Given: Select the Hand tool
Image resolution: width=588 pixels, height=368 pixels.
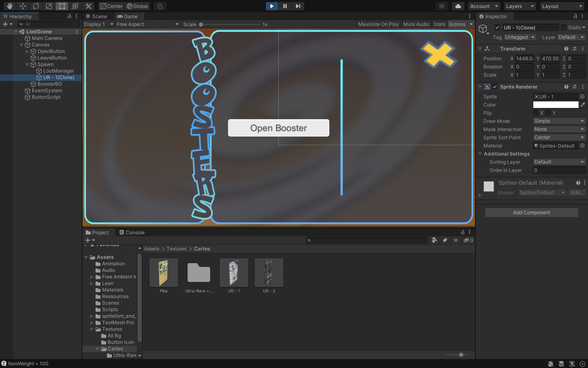Looking at the screenshot, I should pyautogui.click(x=9, y=6).
